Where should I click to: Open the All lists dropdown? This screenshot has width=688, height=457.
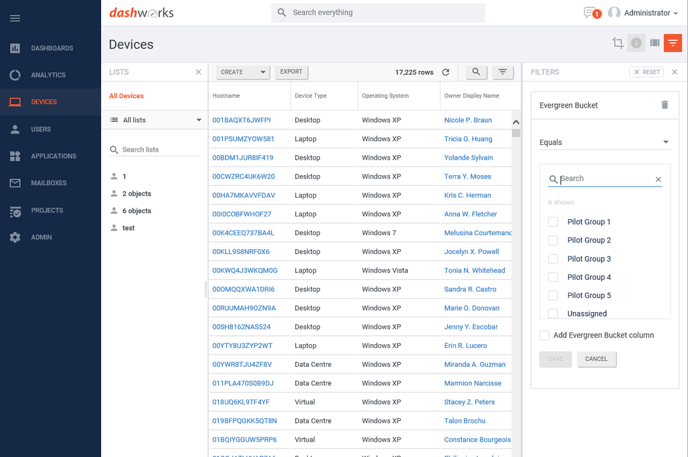coord(155,120)
